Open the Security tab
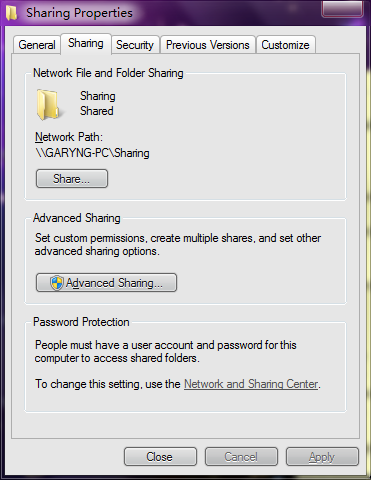This screenshot has height=480, width=371. pyautogui.click(x=135, y=45)
